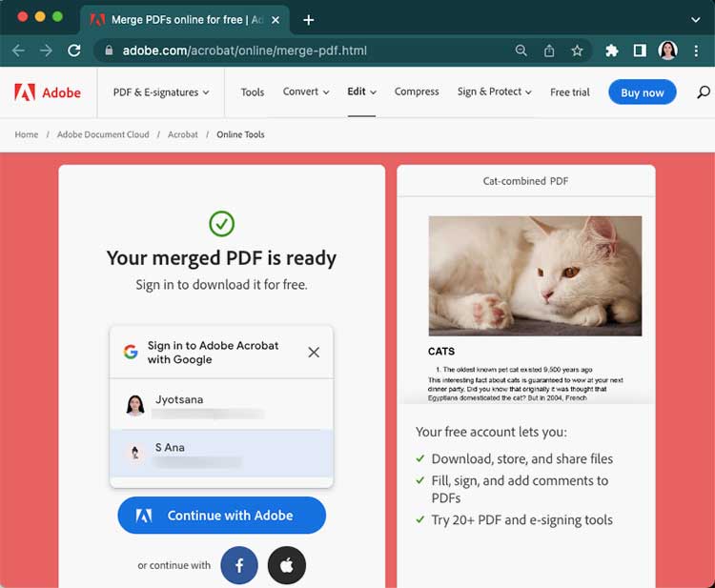Viewport: 715px width, 588px height.
Task: Click the Google G logo
Action: point(131,352)
